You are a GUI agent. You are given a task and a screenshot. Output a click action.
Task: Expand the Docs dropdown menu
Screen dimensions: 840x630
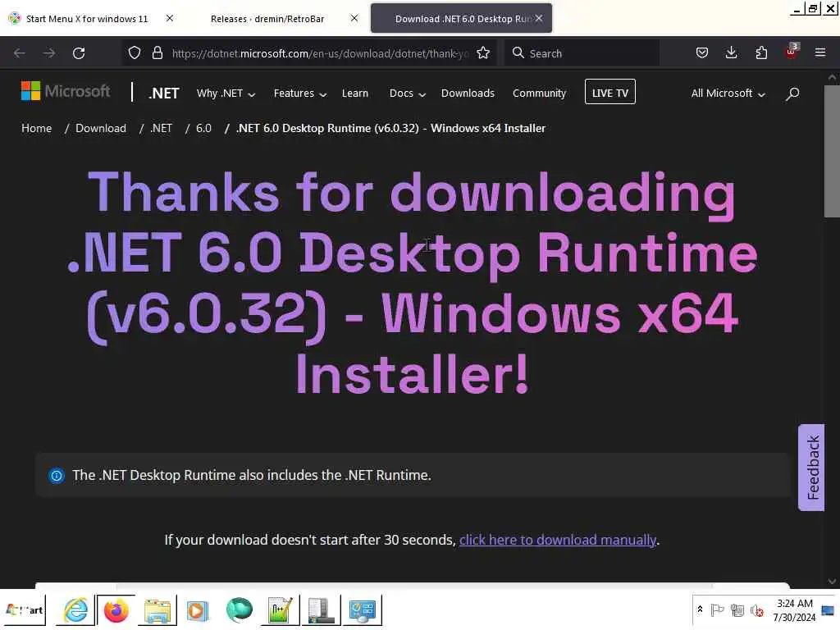click(x=407, y=94)
